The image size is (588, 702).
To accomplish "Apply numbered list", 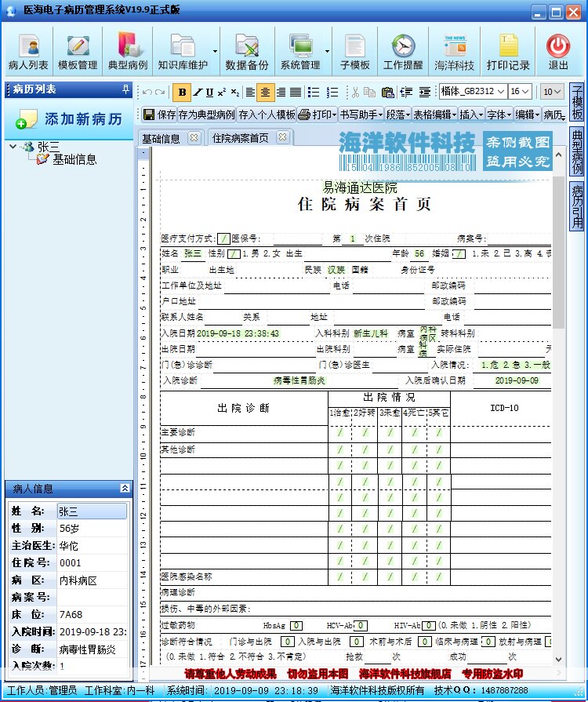I will (332, 93).
